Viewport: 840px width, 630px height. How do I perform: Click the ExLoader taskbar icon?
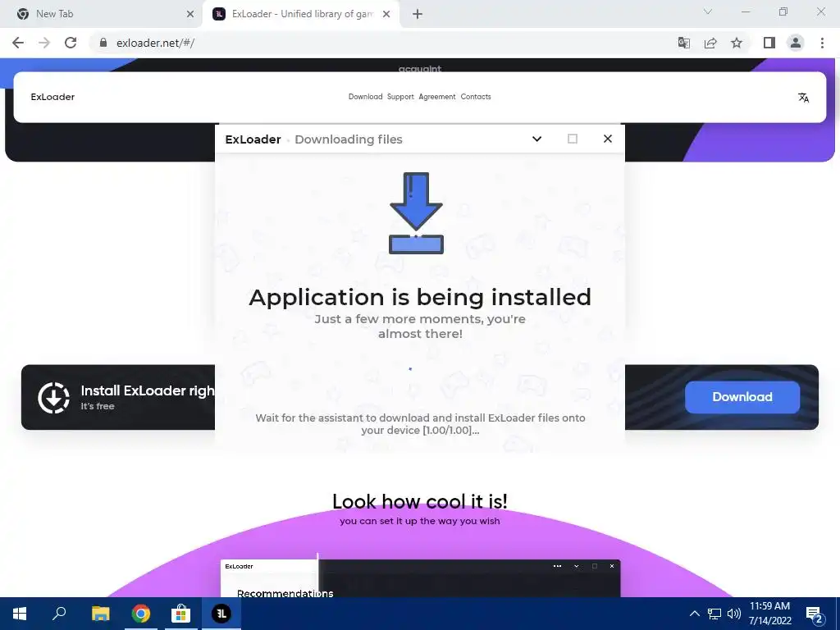[221, 614]
